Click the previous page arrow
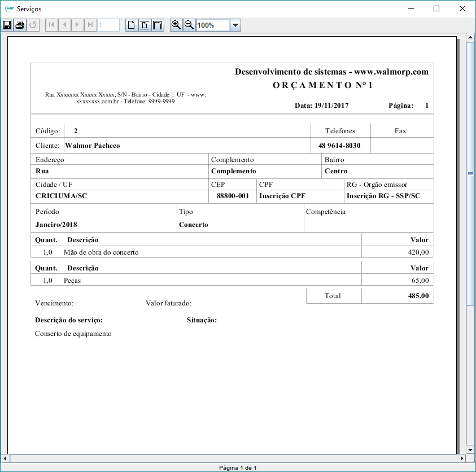This screenshot has width=476, height=472. click(64, 25)
